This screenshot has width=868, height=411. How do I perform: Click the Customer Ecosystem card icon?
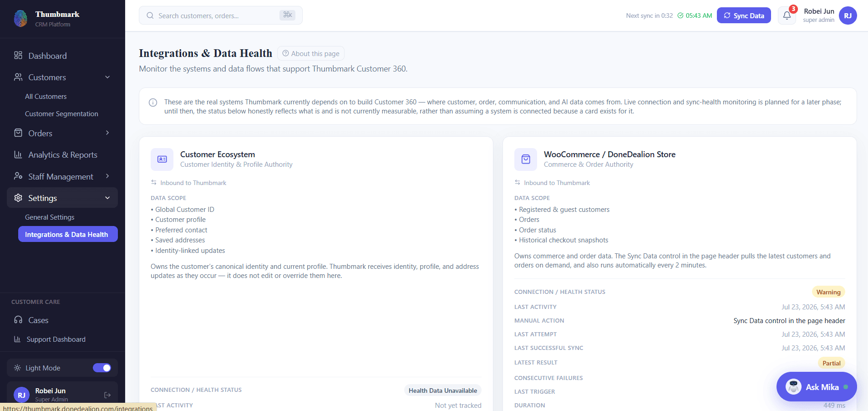tap(162, 159)
